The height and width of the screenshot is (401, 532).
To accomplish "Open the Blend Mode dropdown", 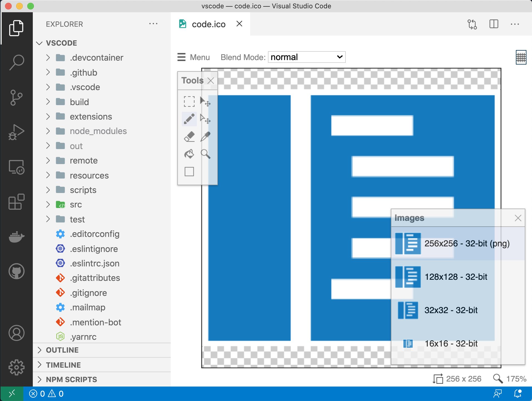I will coord(307,57).
